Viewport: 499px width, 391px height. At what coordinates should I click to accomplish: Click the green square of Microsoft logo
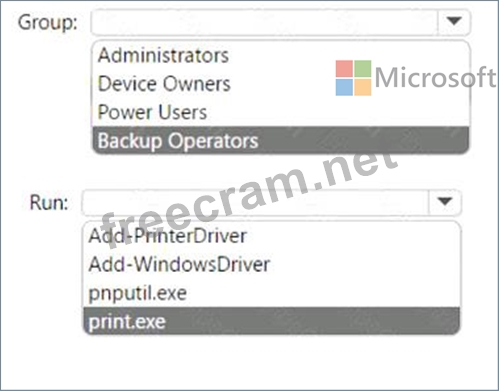pyautogui.click(x=363, y=69)
